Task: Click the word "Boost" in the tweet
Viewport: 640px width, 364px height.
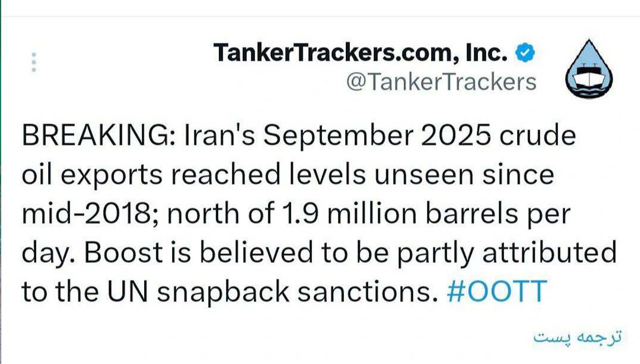Action: click(x=123, y=252)
